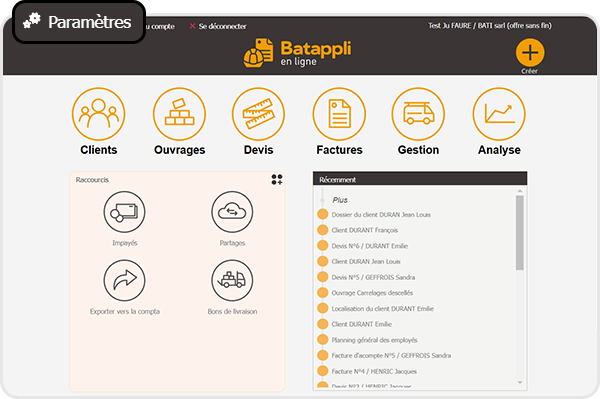Open recent item Client DURAN Jean Louis
Image resolution: width=600 pixels, height=399 pixels.
coord(366,262)
